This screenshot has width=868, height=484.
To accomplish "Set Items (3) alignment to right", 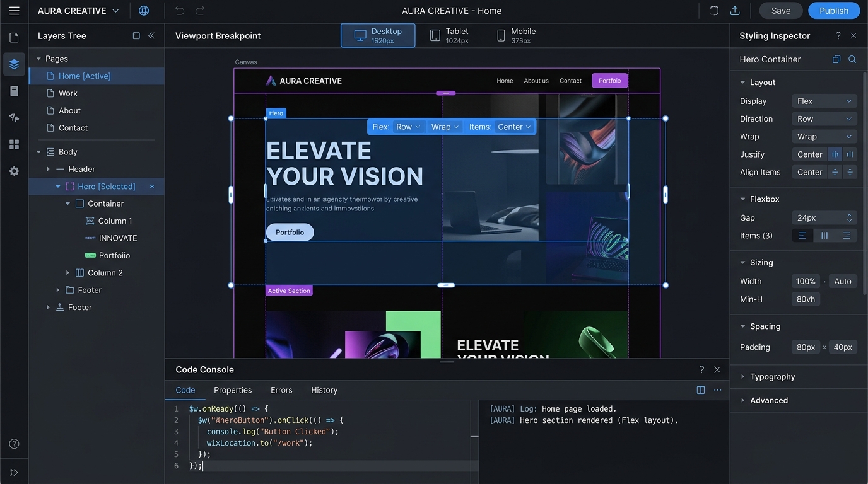I will point(847,236).
